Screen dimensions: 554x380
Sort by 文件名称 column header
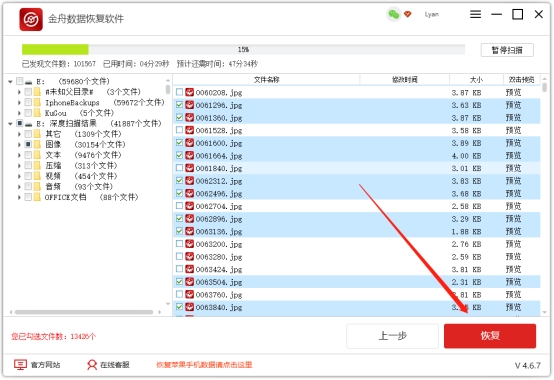coord(266,80)
